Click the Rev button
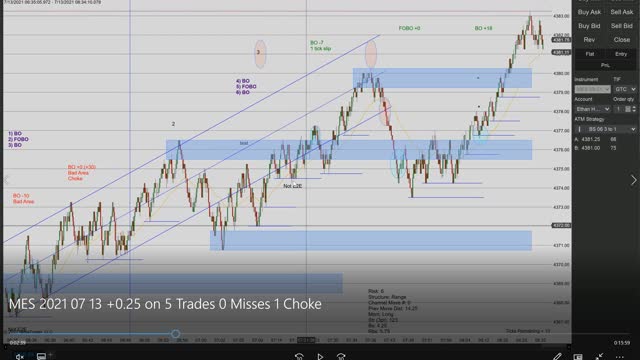The image size is (640, 360). (589, 40)
